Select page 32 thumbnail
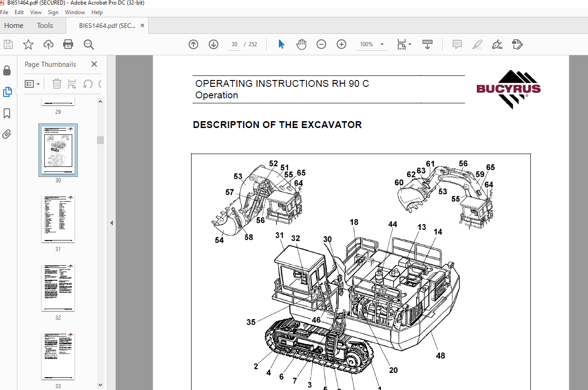 tap(58, 288)
